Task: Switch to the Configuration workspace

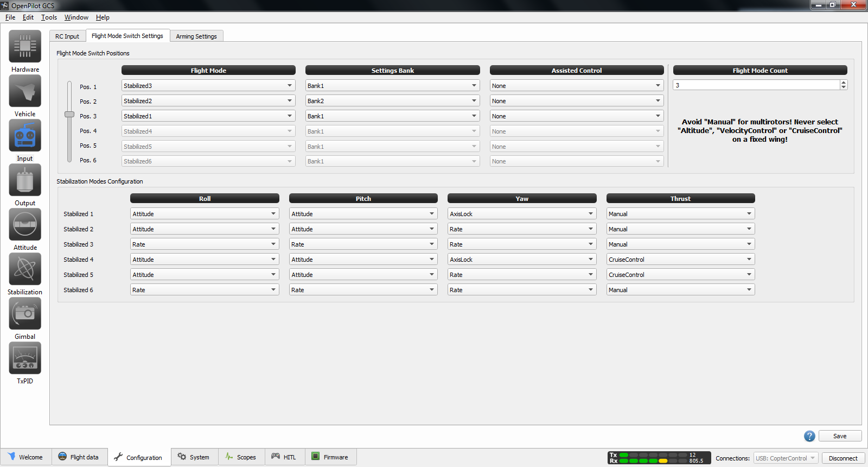Action: 139,457
